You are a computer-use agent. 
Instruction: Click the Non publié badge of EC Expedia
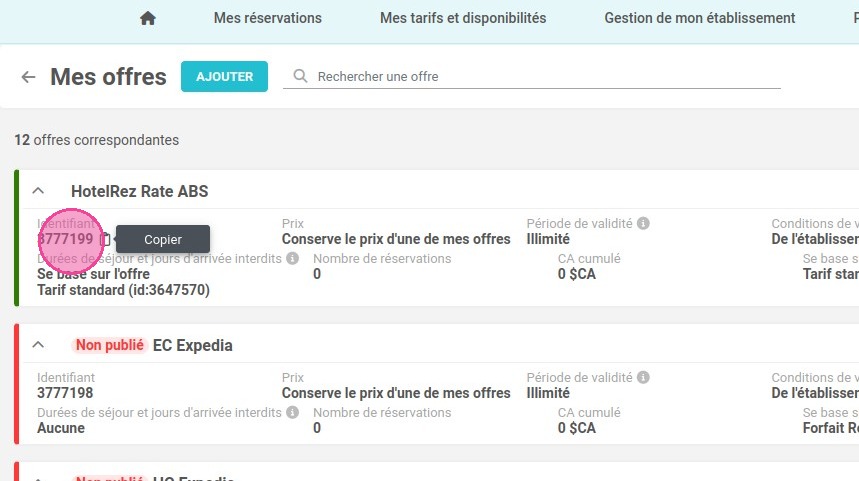coord(110,345)
